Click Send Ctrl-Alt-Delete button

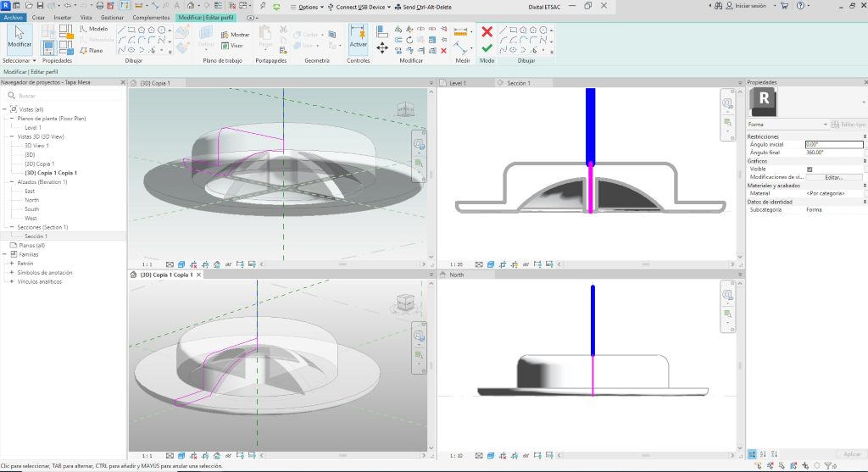tap(423, 7)
